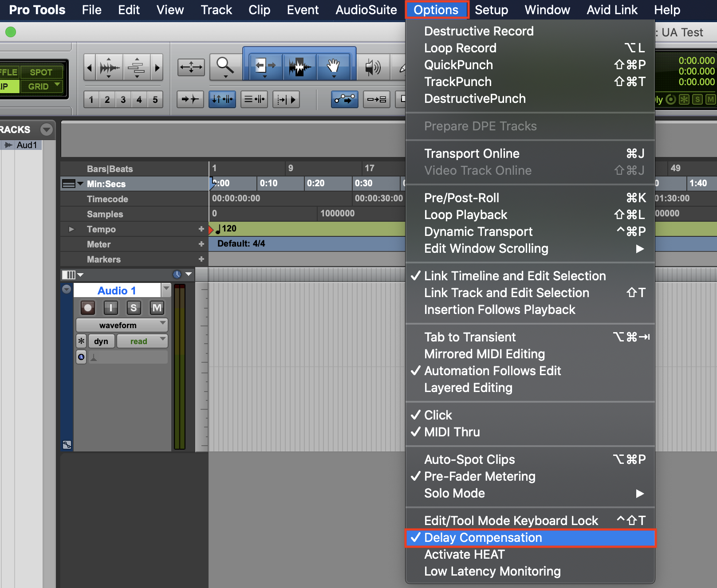Click the 120 tempo marker
Image resolution: width=717 pixels, height=588 pixels.
[226, 229]
